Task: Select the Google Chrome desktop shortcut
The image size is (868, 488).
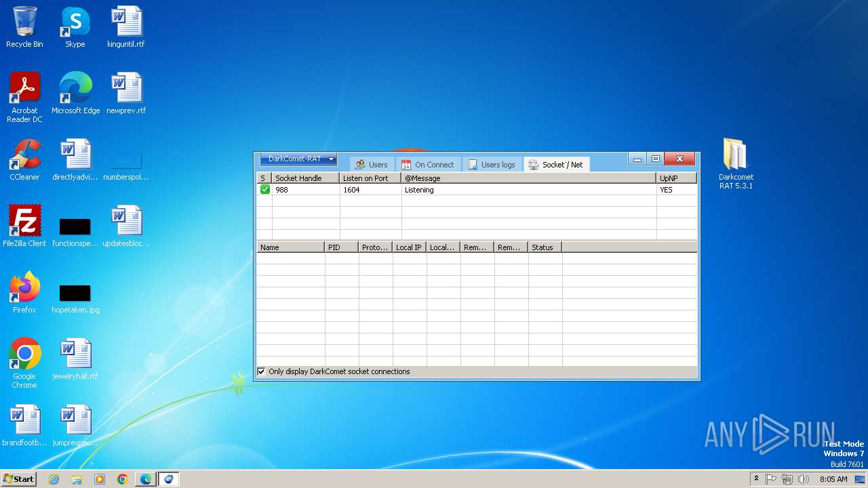Action: click(x=24, y=363)
